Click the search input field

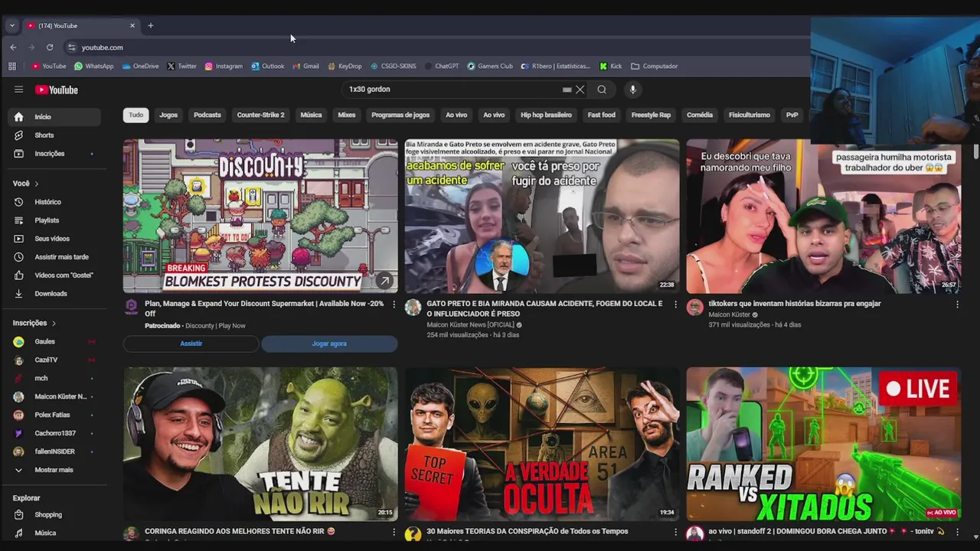(452, 90)
